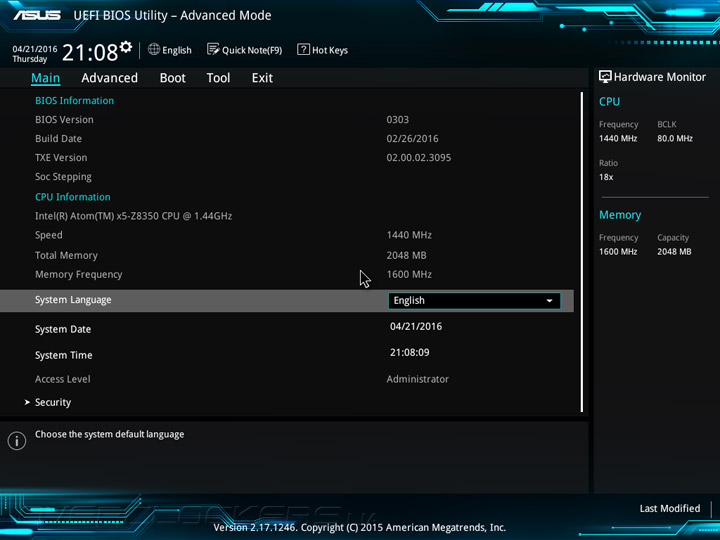
Task: Select the System Language row label
Action: tap(73, 300)
